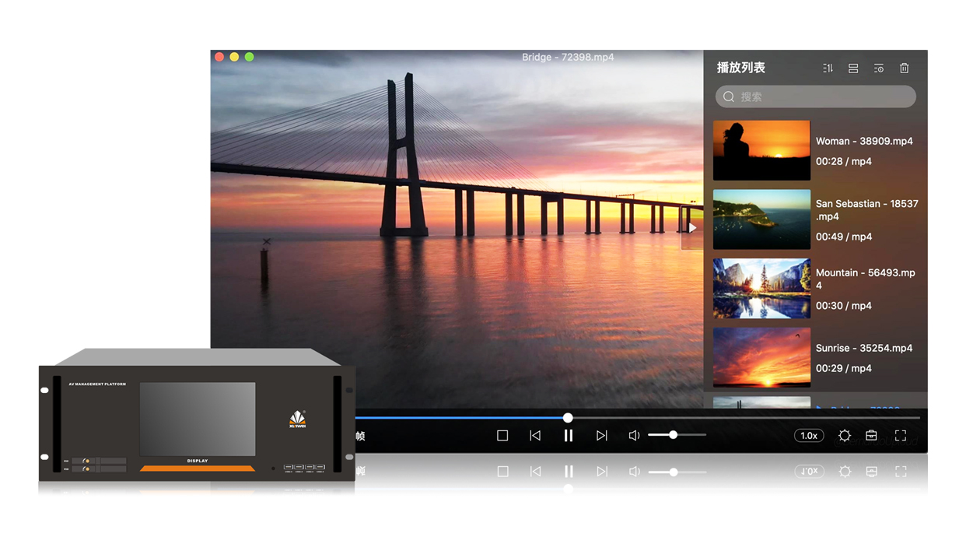Open the playlist play-mode settings icon

879,68
